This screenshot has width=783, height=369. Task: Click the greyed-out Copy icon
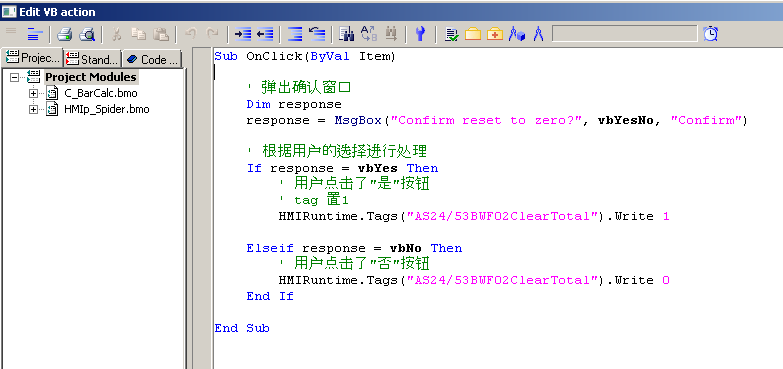click(x=138, y=34)
